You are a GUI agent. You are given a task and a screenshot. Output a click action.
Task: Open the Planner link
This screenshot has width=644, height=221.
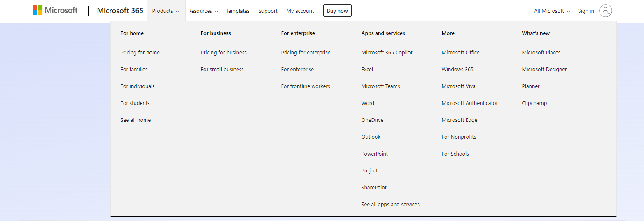531,86
